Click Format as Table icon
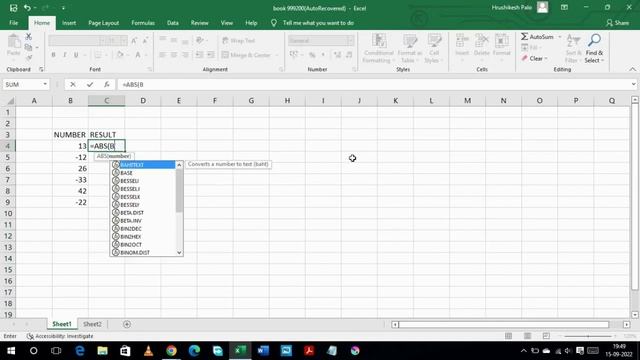Viewport: 640px width, 360px height. (x=409, y=49)
